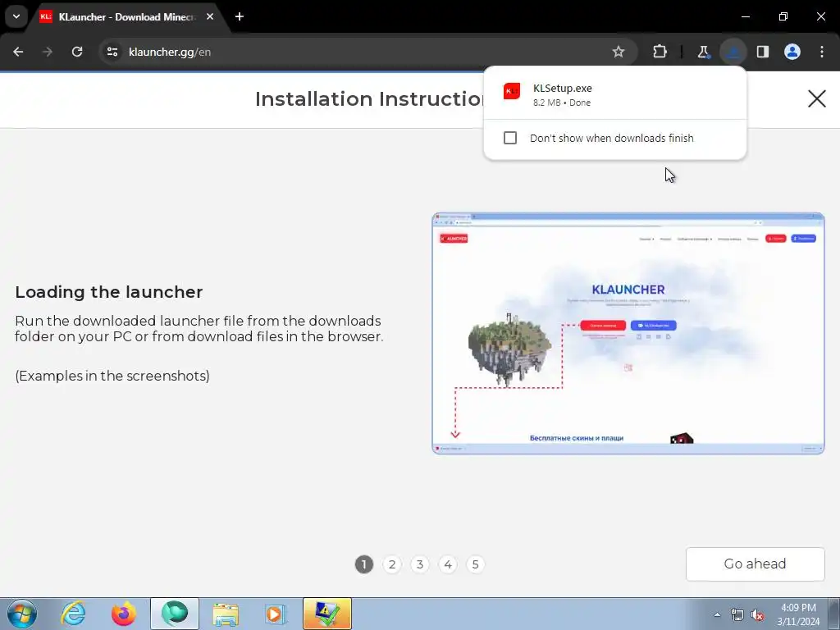Reload the current page

pyautogui.click(x=77, y=52)
